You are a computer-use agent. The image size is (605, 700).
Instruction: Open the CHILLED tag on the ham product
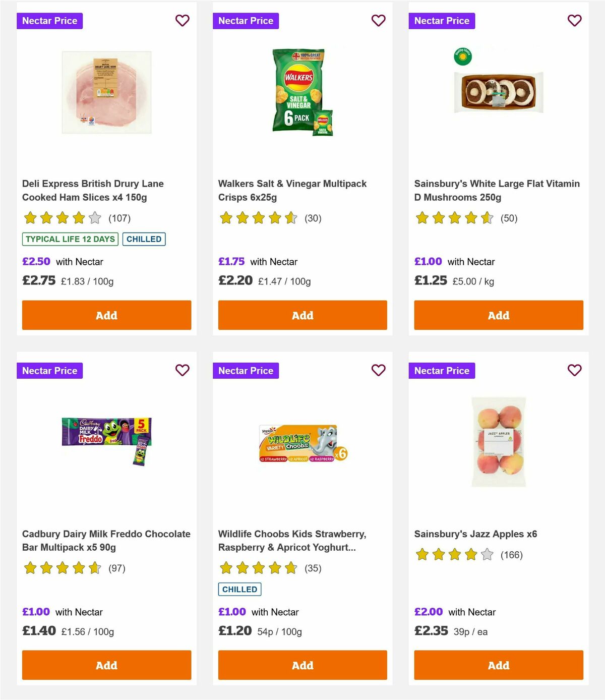[x=144, y=239]
